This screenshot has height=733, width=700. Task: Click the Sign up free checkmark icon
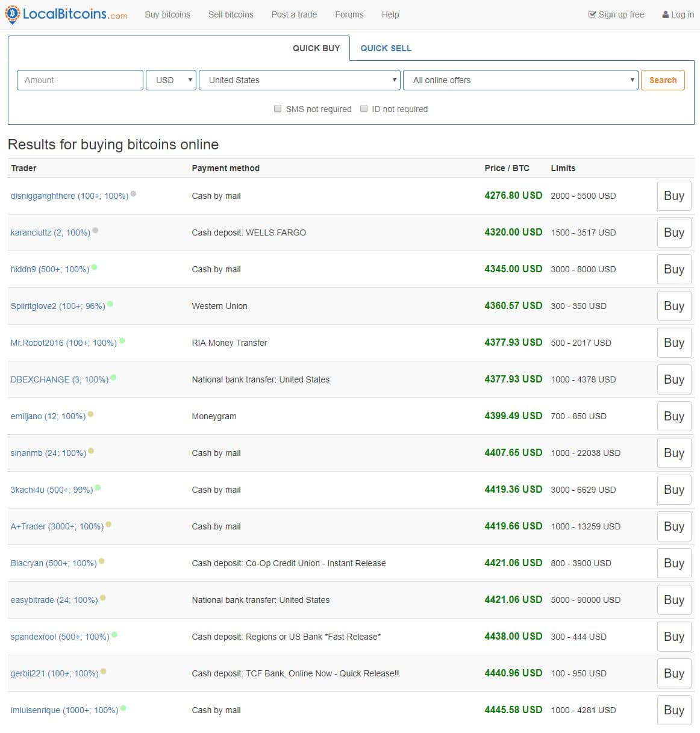[x=592, y=14]
